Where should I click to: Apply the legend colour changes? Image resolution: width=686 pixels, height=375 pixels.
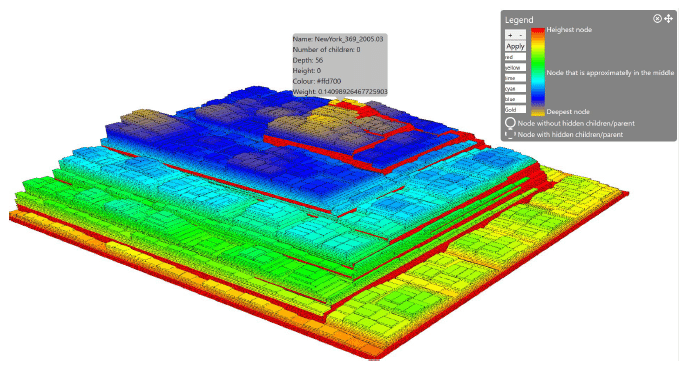pyautogui.click(x=515, y=46)
